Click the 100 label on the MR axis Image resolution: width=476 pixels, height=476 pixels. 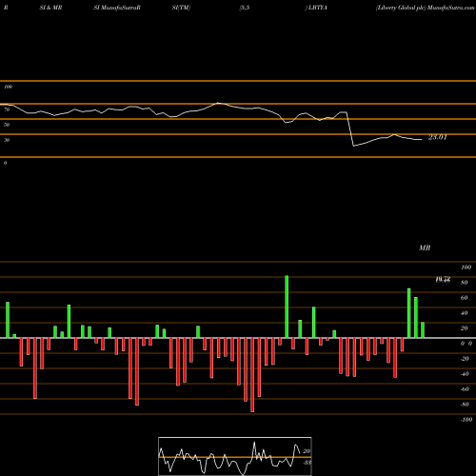[x=466, y=268]
